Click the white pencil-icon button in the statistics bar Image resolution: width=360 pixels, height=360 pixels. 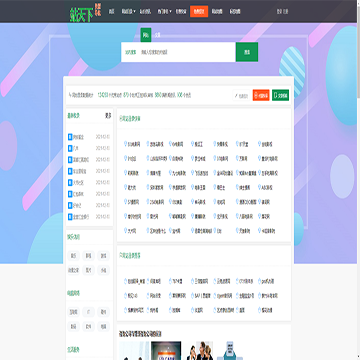pos(241,96)
